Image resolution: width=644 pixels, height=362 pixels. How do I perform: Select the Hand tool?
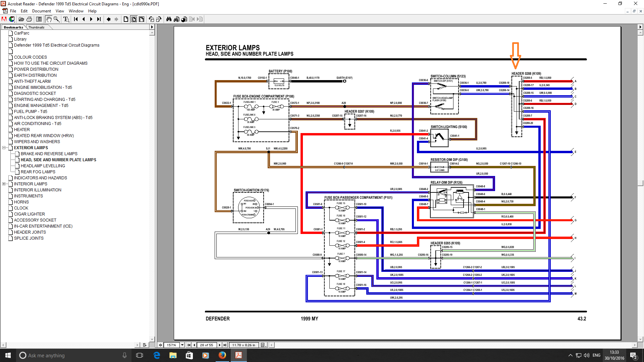tap(49, 19)
